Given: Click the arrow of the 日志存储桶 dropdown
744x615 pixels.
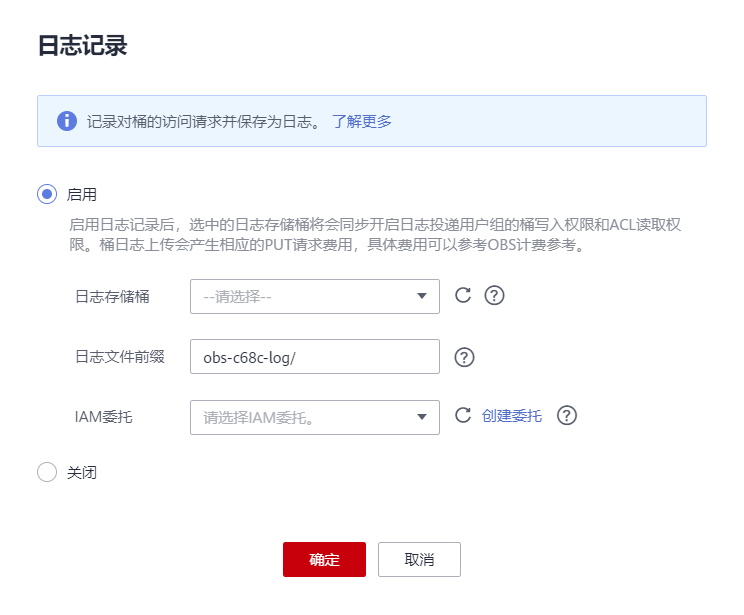Looking at the screenshot, I should pos(422,296).
